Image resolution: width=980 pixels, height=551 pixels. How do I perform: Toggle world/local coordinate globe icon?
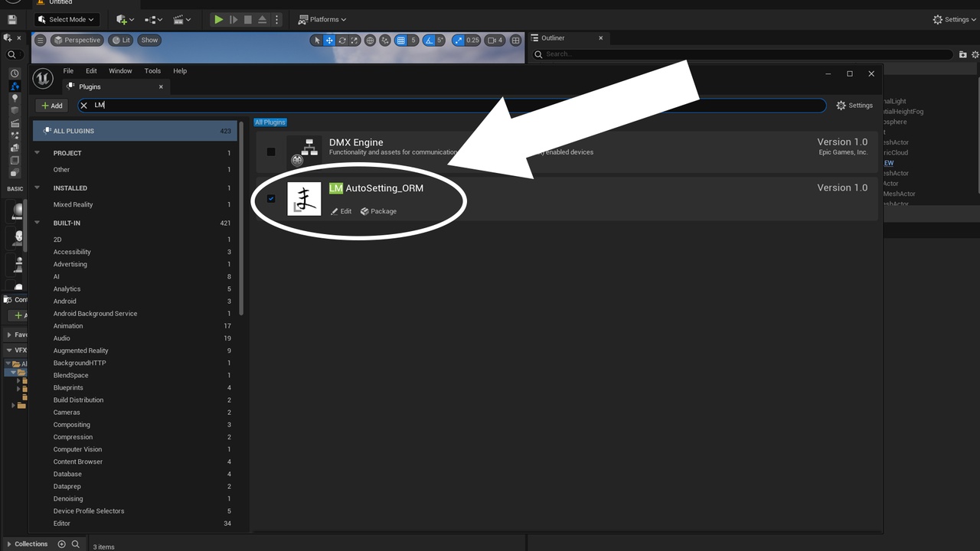[370, 41]
